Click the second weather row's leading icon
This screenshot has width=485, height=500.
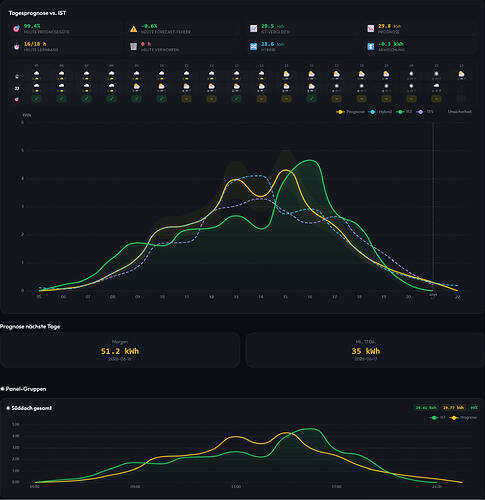(x=17, y=88)
